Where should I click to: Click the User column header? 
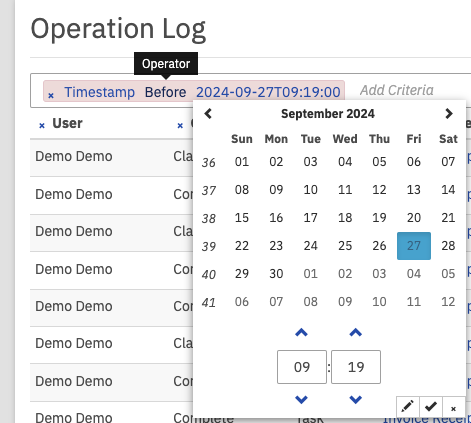67,123
